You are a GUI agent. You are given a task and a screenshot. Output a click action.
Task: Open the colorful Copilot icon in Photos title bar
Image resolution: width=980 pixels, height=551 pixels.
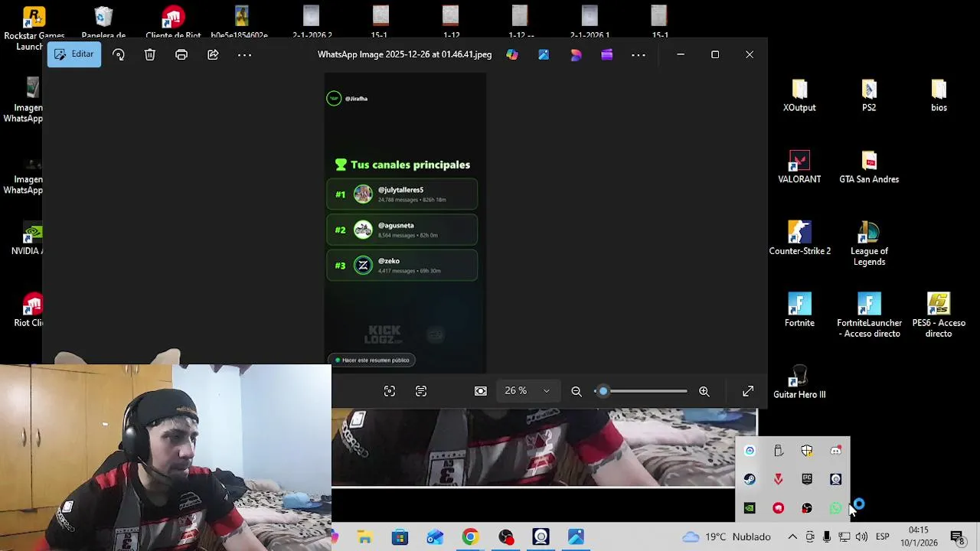coord(512,54)
